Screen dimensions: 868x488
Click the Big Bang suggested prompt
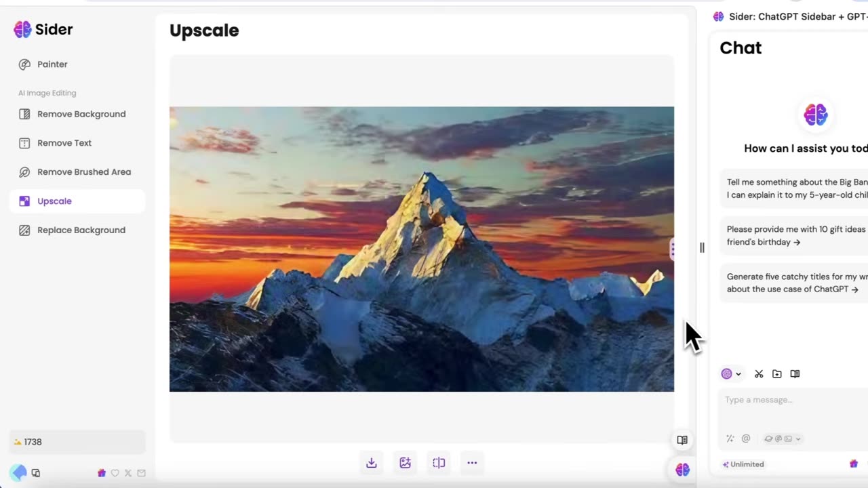(794, 188)
